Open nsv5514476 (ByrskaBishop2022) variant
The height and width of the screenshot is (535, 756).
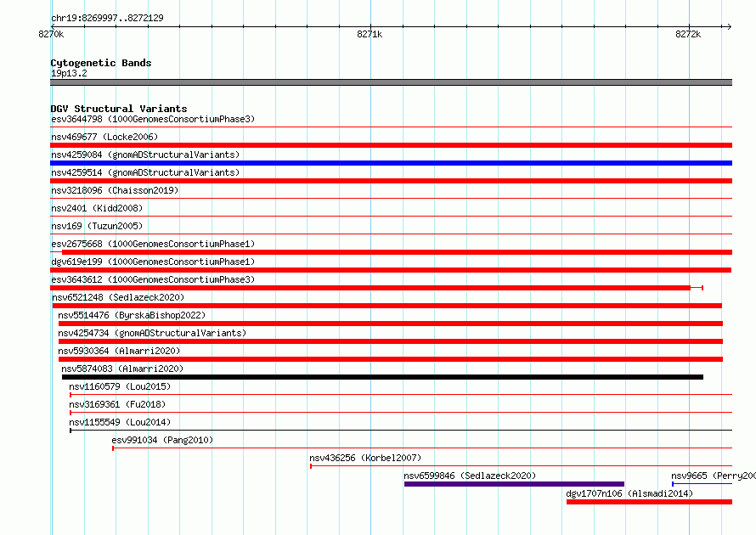[132, 315]
